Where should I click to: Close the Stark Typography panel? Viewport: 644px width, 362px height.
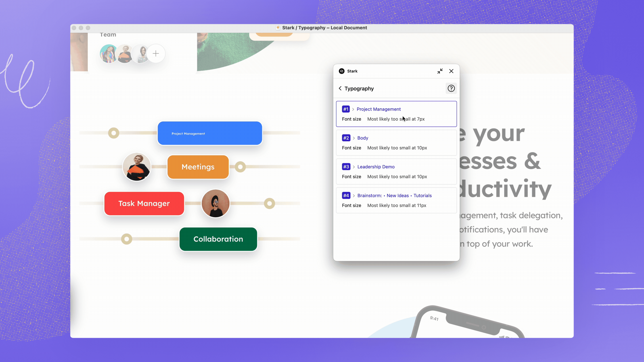[451, 71]
